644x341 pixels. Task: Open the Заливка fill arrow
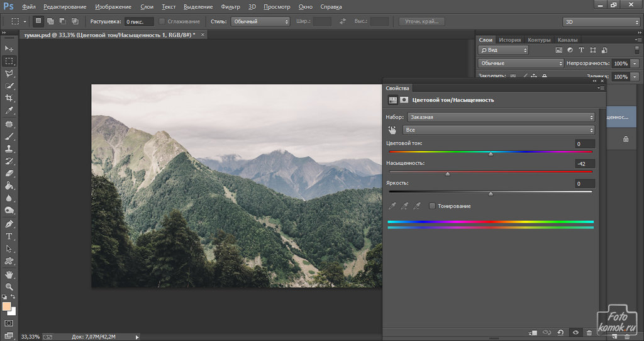coord(635,77)
